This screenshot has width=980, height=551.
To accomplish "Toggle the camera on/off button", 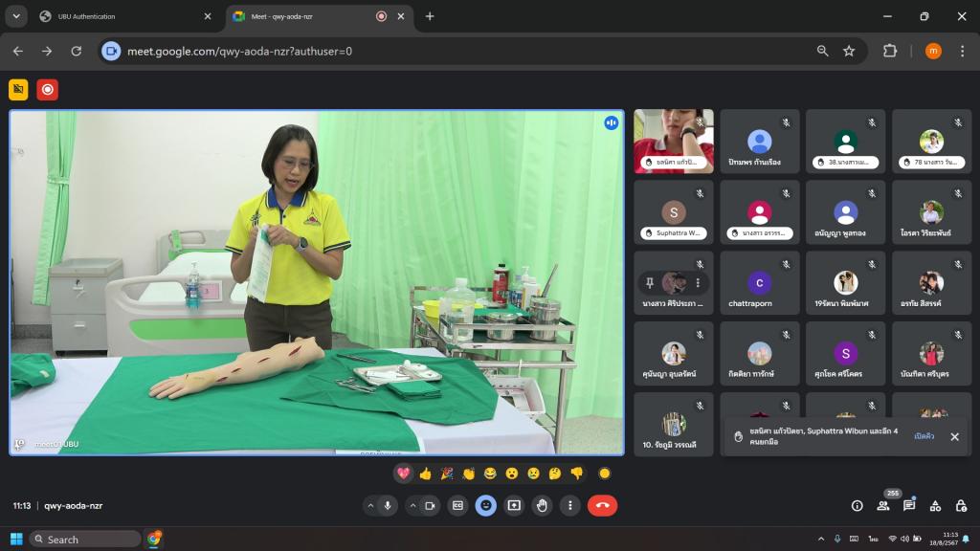I will click(x=430, y=505).
